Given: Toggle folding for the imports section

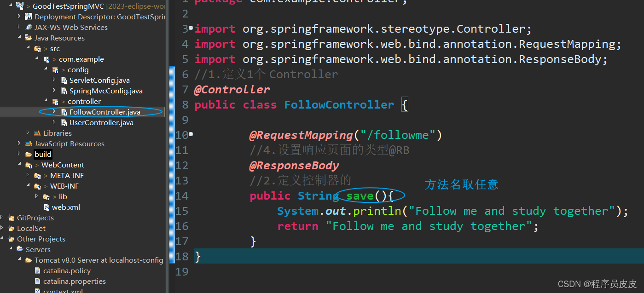Looking at the screenshot, I should 190,29.
